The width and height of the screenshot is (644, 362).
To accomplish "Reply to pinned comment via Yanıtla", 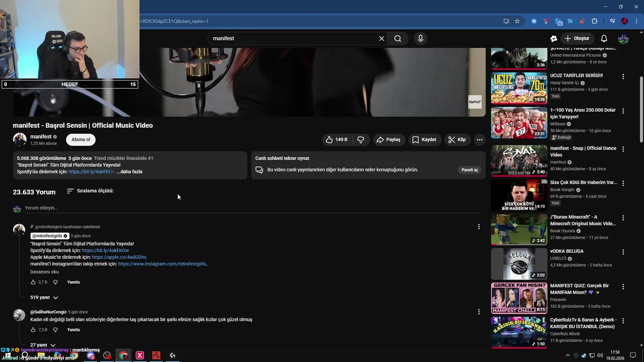I will pyautogui.click(x=73, y=283).
